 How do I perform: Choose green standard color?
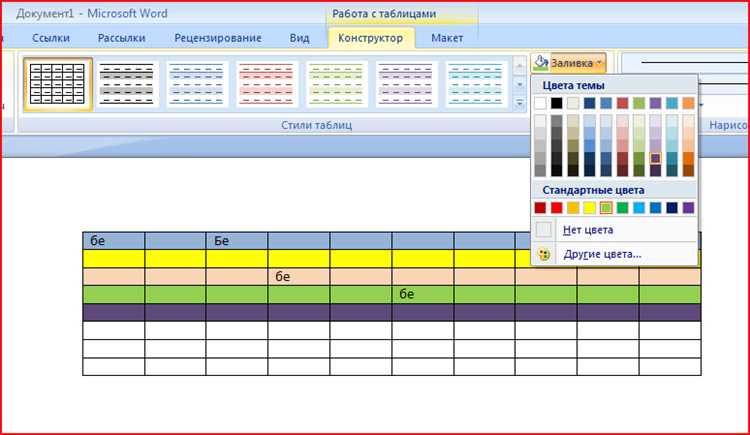tap(622, 208)
